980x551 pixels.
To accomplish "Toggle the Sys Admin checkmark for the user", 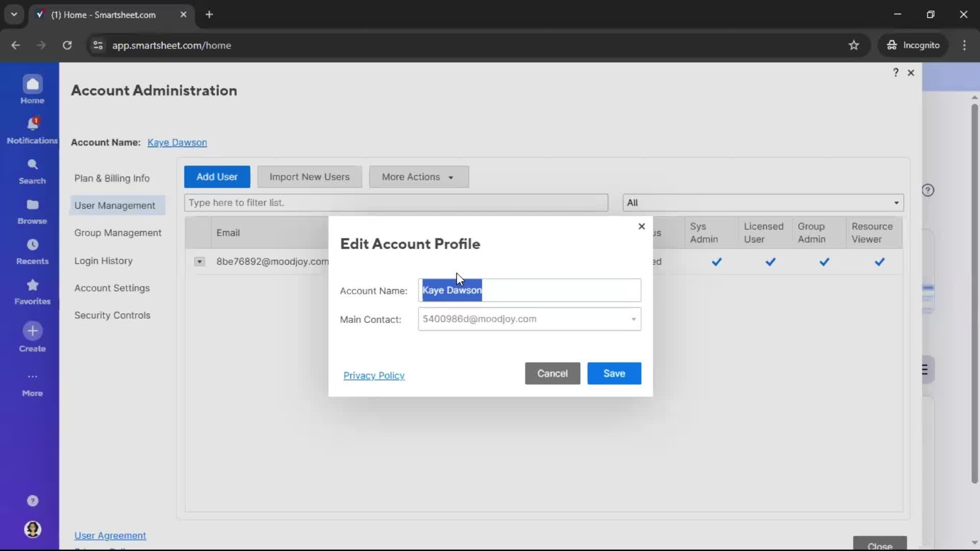I will pos(716,262).
